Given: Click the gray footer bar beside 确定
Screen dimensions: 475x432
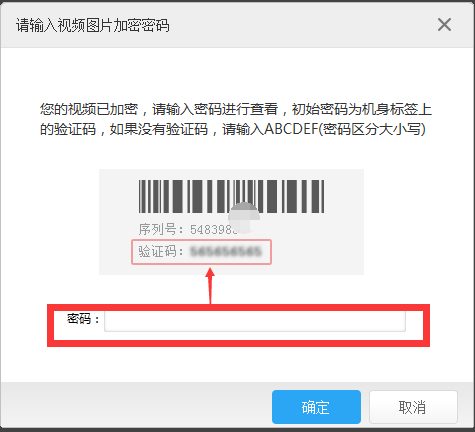Looking at the screenshot, I should click(133, 405).
